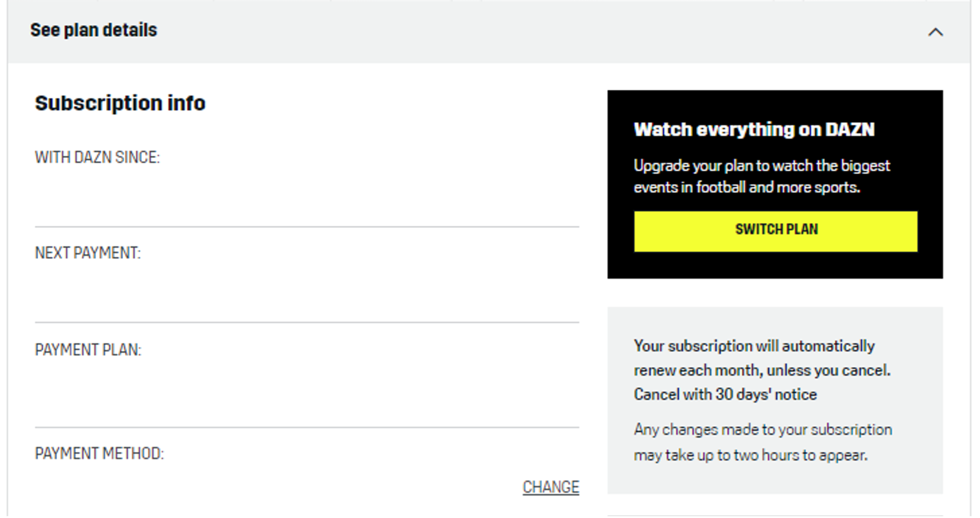Click the divider line below NEXT PAYMENT
Image resolution: width=980 pixels, height=518 pixels.
(306, 322)
